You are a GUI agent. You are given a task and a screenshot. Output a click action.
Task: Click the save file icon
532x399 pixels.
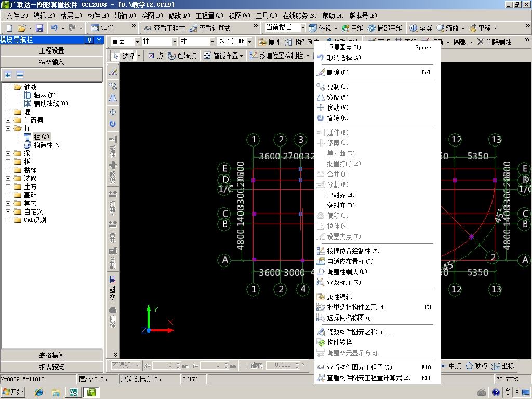(x=39, y=28)
